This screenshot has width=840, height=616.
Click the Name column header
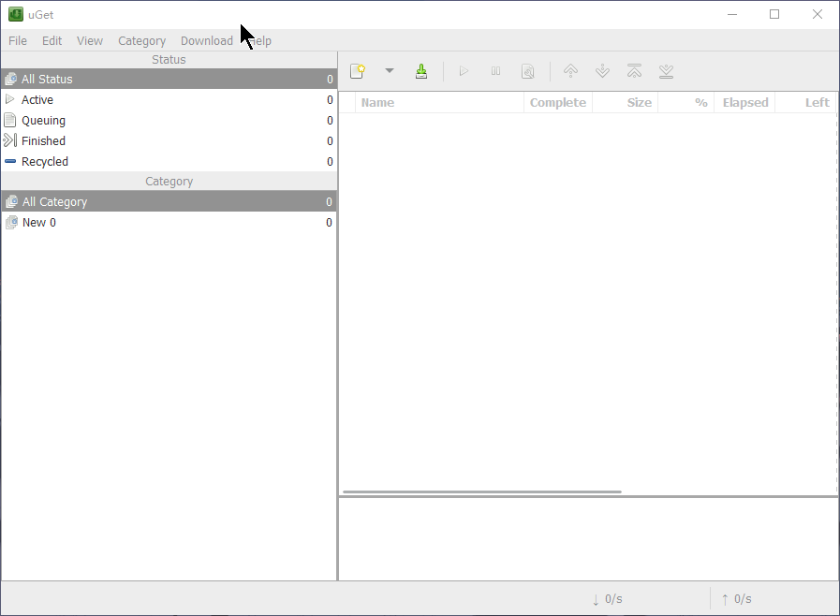coord(377,103)
